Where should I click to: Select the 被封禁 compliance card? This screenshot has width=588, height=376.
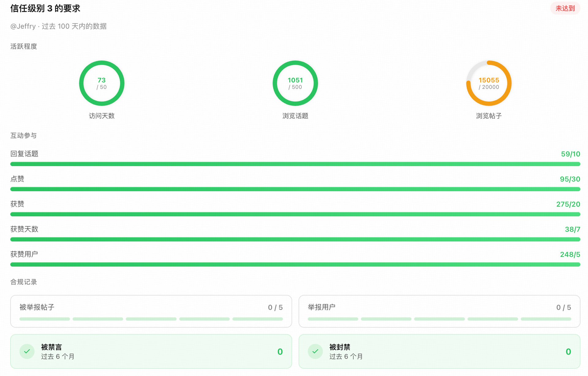click(439, 351)
